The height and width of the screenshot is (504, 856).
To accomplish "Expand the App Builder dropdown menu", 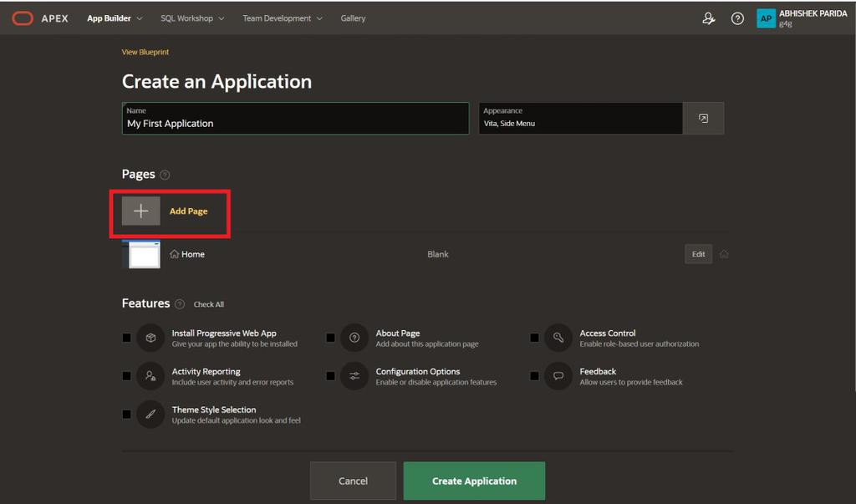I will click(x=115, y=18).
